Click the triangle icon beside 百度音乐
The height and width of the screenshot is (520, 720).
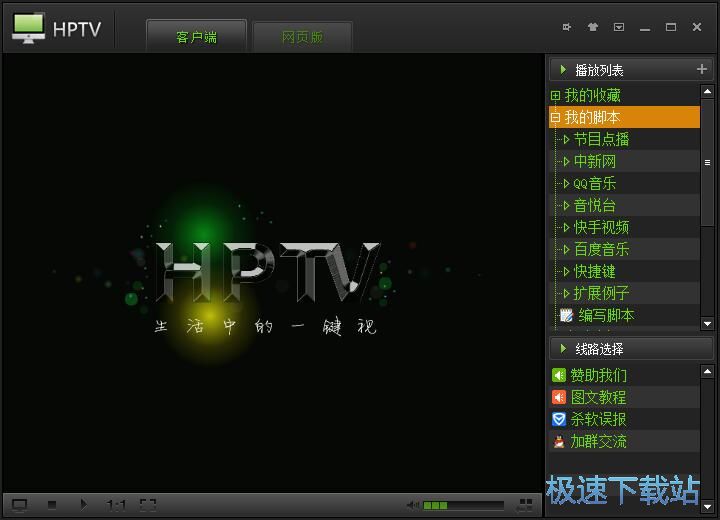(x=566, y=249)
